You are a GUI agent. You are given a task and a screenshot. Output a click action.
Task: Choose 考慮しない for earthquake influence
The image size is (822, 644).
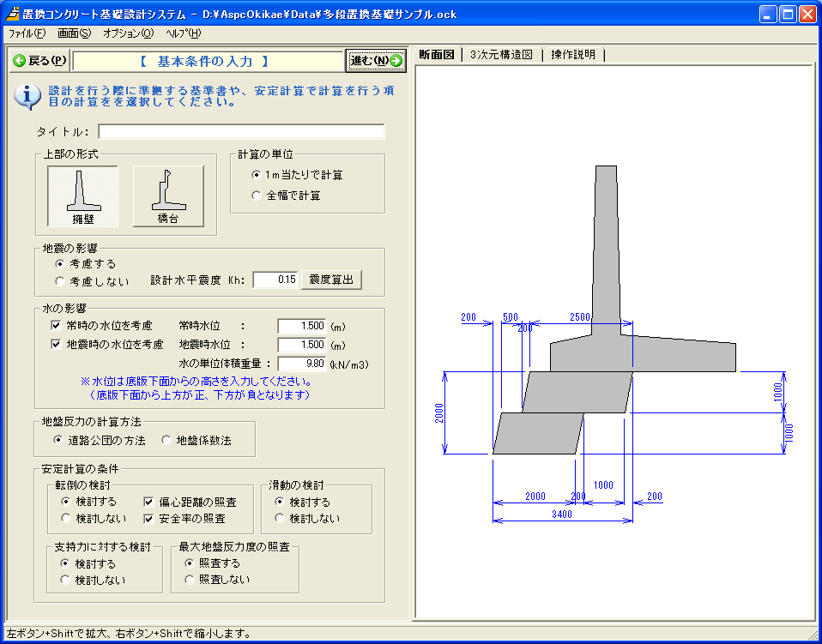(60, 280)
